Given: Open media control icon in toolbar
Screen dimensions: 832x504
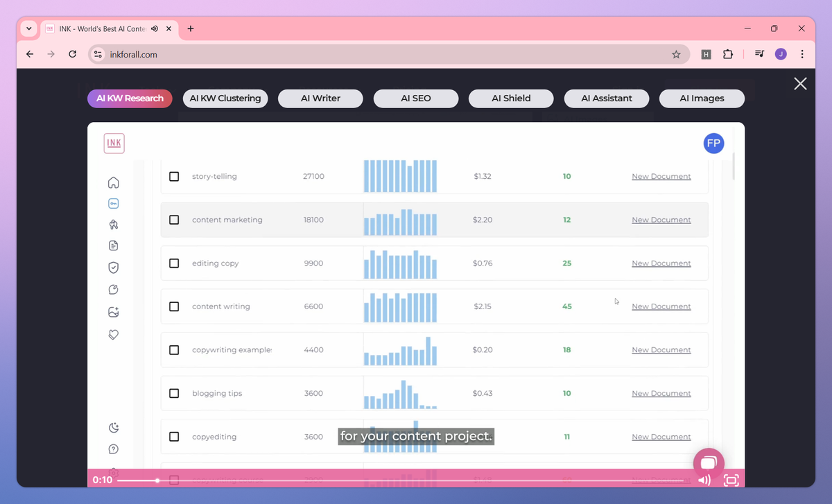Looking at the screenshot, I should click(759, 54).
